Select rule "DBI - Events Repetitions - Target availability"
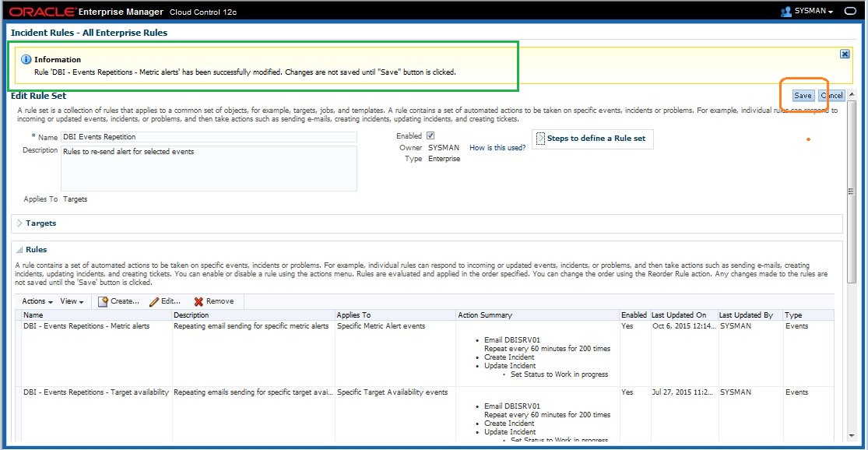The width and height of the screenshot is (868, 450). (96, 392)
